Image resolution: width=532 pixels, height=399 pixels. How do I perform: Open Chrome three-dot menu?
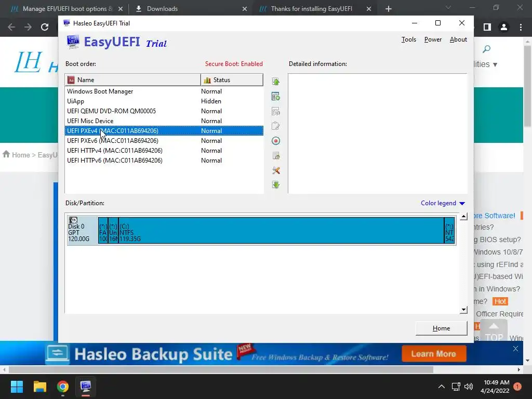point(521,27)
